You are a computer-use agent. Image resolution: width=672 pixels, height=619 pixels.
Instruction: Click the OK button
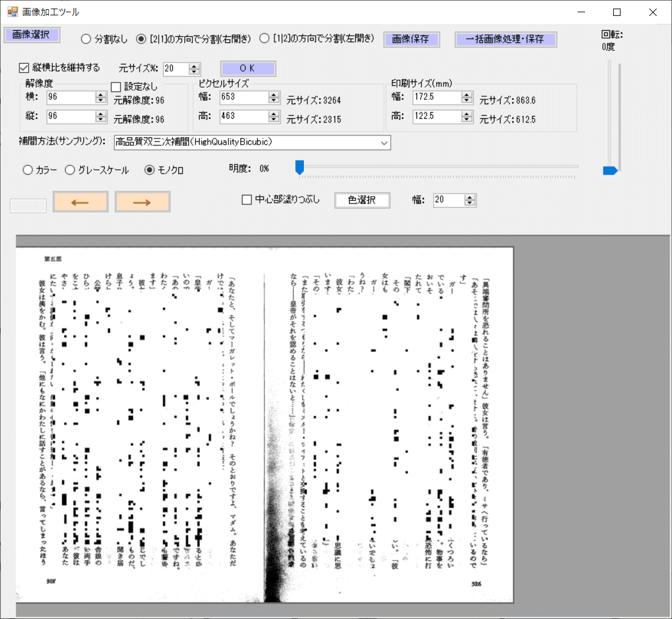click(x=247, y=68)
